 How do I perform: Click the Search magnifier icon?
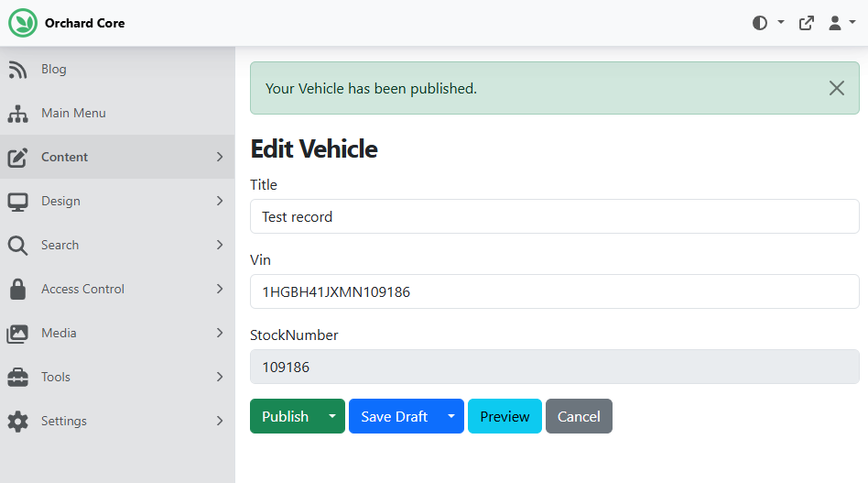[17, 246]
